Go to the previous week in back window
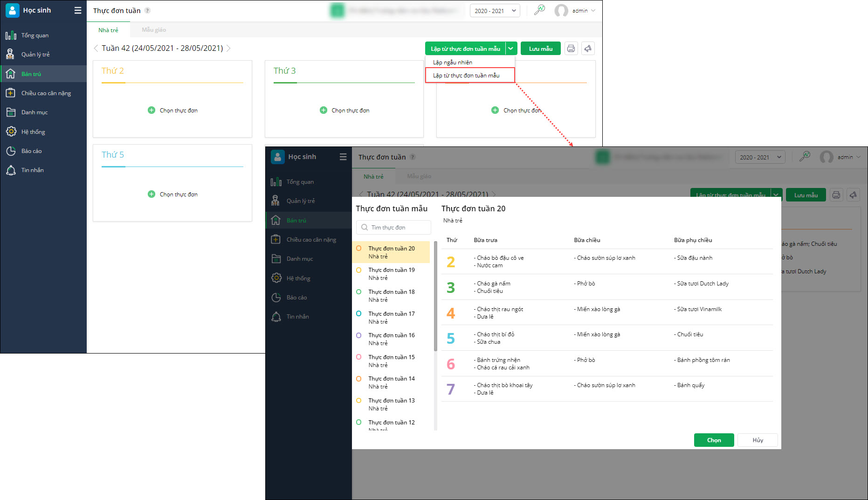The image size is (868, 500). 96,48
